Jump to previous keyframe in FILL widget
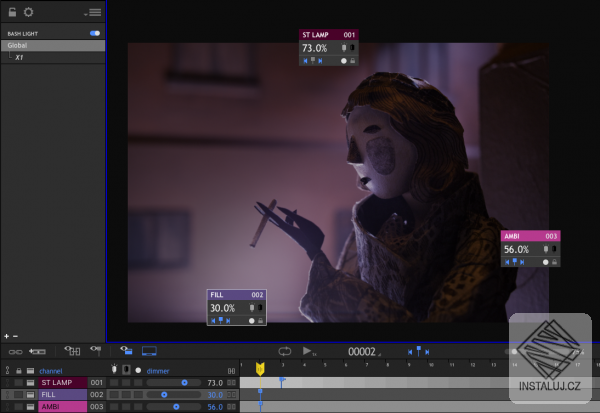Viewport: 600px width, 413px height. point(213,320)
